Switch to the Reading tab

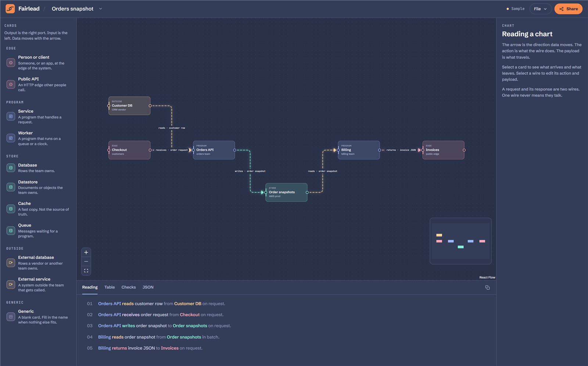click(x=90, y=287)
